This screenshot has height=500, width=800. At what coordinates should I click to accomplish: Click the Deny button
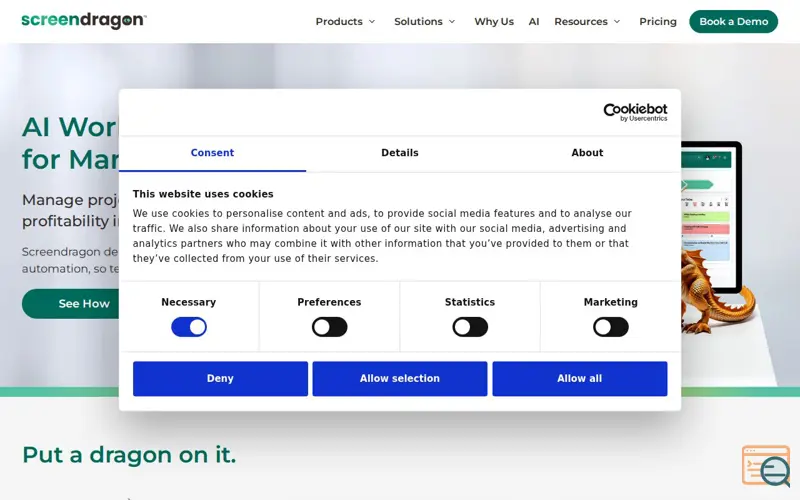pyautogui.click(x=220, y=379)
